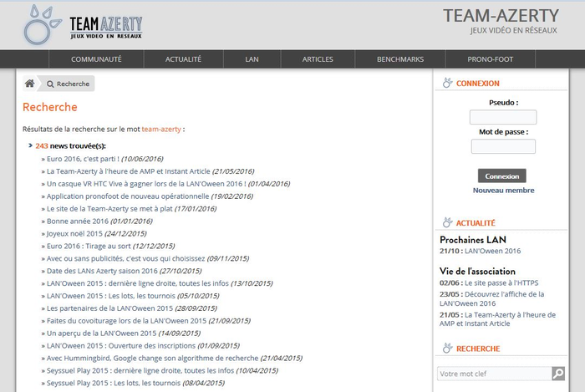The height and width of the screenshot is (392, 585).
Task: Open the LAN menu
Action: 252,59
